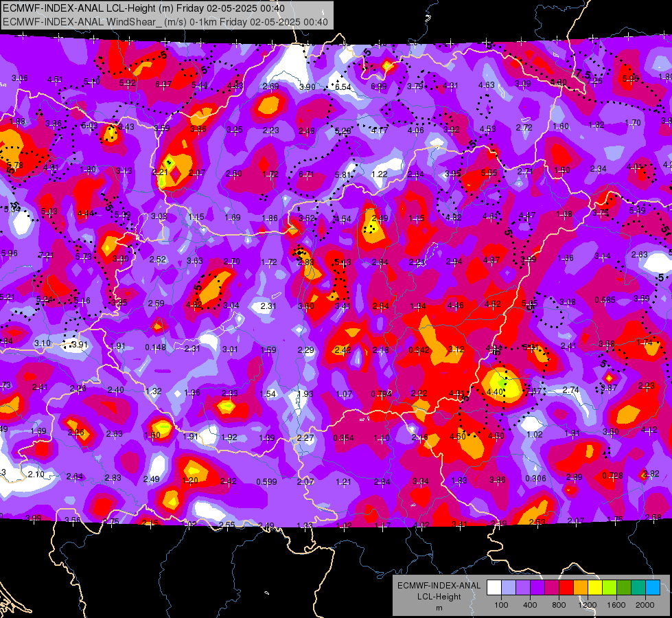This screenshot has height=618, width=672.
Task: Click the wind shear value 2.74
Action: (x=571, y=390)
